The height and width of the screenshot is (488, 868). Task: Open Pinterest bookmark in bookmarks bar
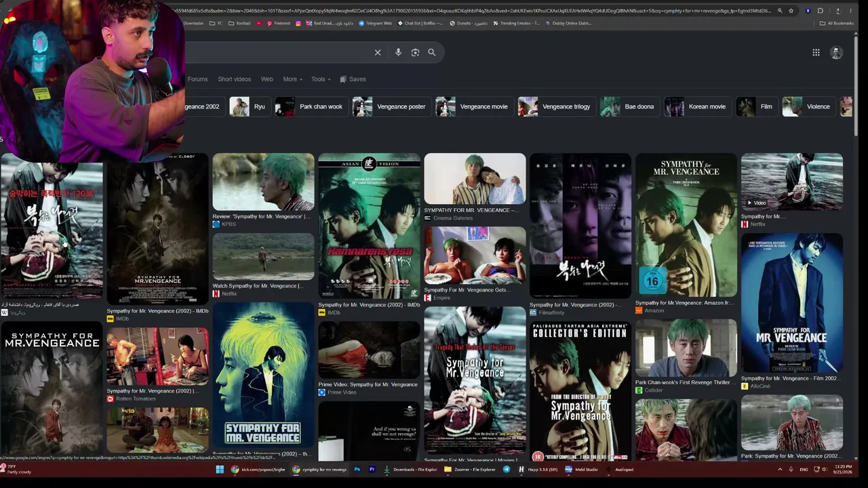(279, 23)
